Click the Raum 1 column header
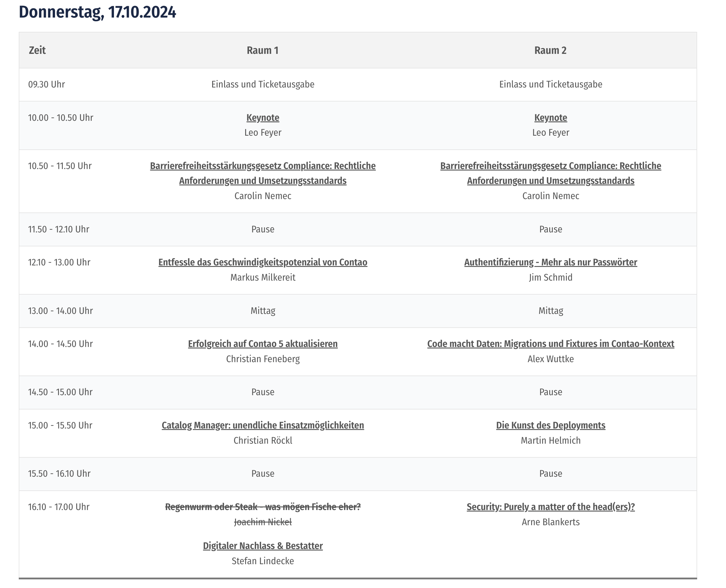The width and height of the screenshot is (726, 588). 263,50
